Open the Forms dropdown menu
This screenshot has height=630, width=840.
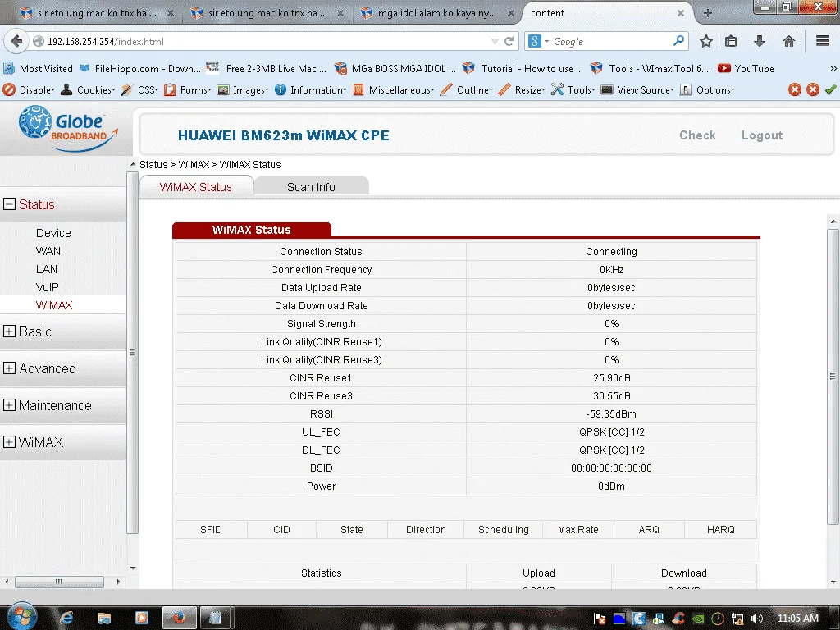coord(188,90)
